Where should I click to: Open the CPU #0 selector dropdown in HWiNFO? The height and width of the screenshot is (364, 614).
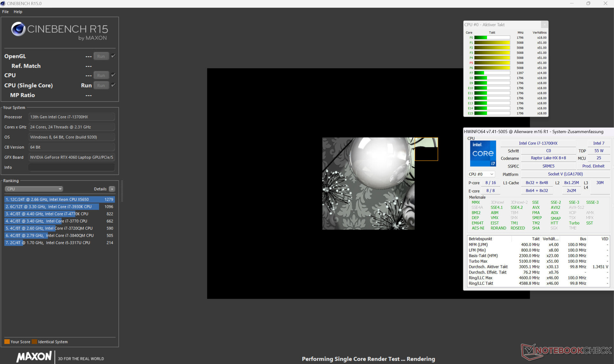(x=481, y=174)
